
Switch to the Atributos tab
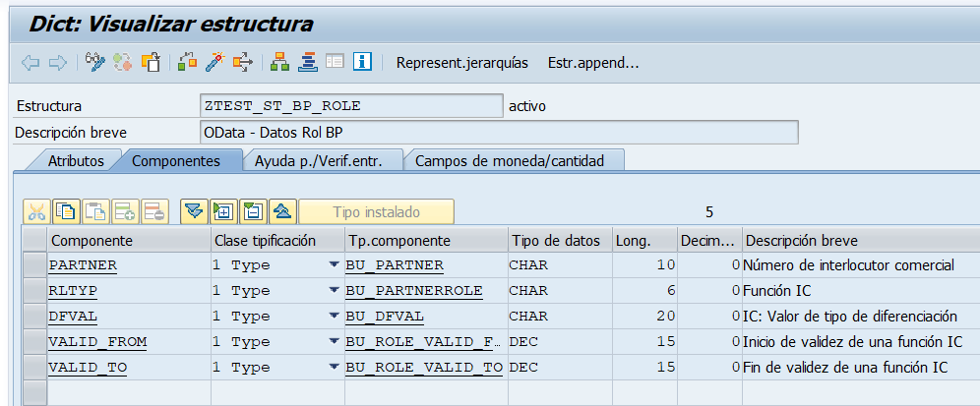click(75, 160)
